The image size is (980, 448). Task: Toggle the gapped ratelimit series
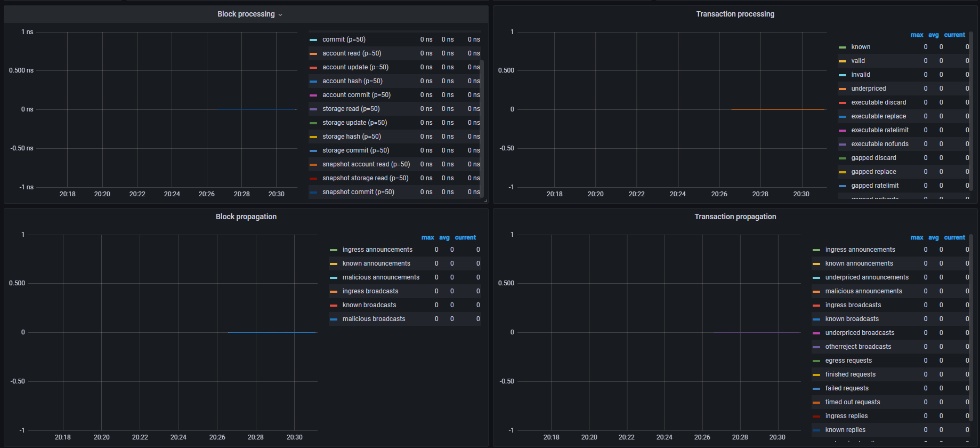coord(874,186)
